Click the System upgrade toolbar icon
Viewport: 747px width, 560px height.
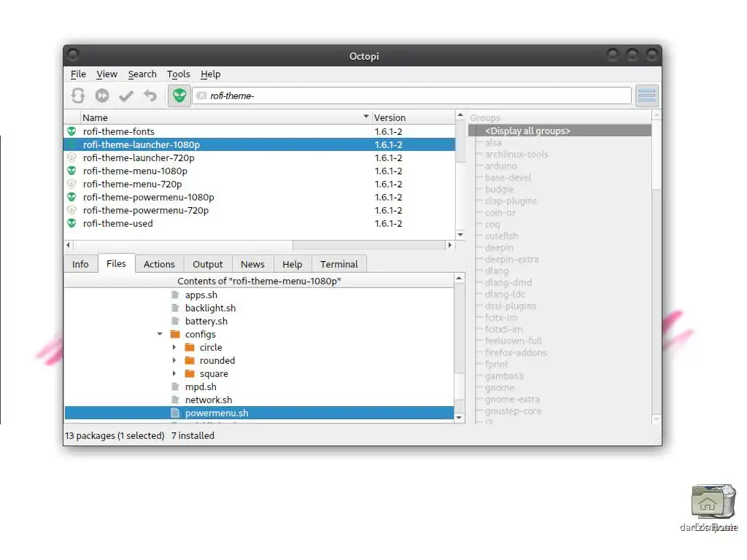pyautogui.click(x=102, y=96)
